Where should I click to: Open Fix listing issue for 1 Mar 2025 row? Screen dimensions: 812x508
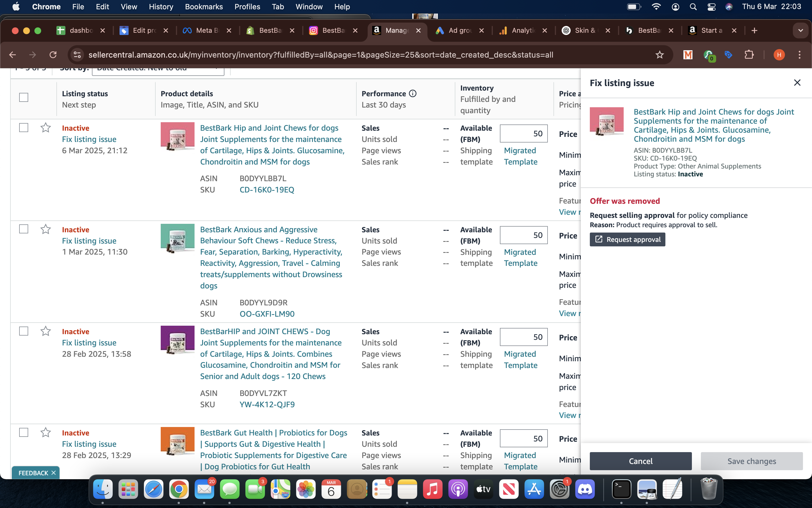[89, 240]
